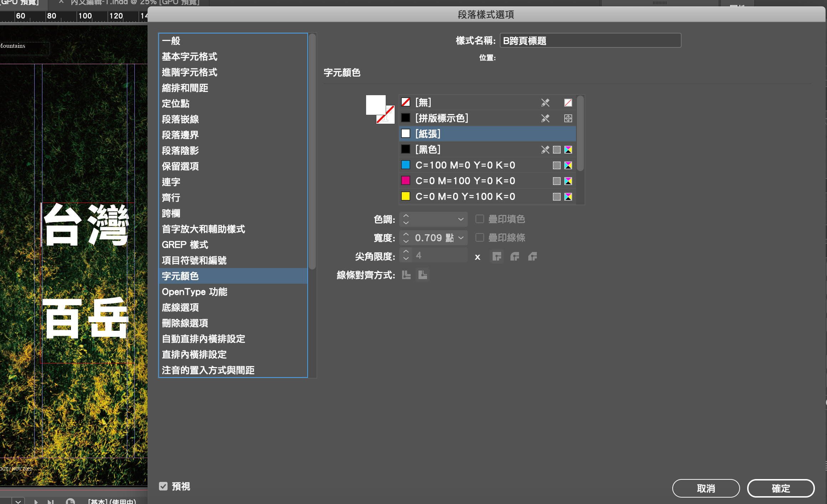
Task: Select the miter join icon
Action: click(497, 256)
